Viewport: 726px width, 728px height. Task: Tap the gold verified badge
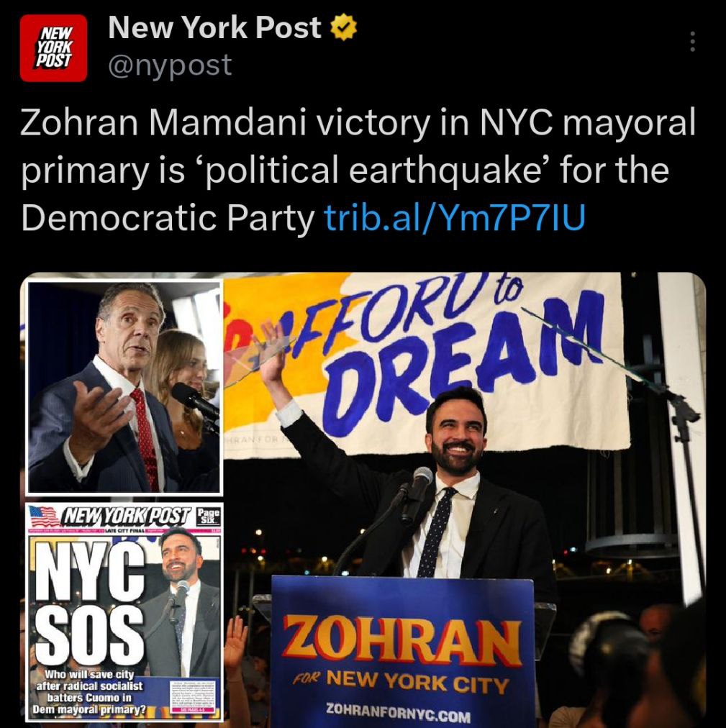(x=343, y=28)
